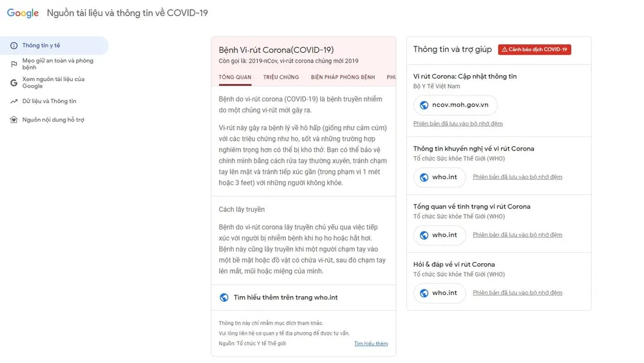This screenshot has height=363, width=644.
Task: Select the Biện pháp phòng bệnh tab
Action: [343, 77]
